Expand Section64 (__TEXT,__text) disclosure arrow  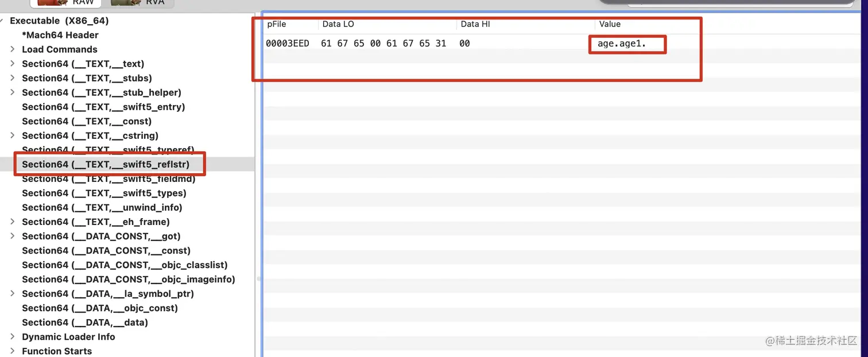coord(13,64)
